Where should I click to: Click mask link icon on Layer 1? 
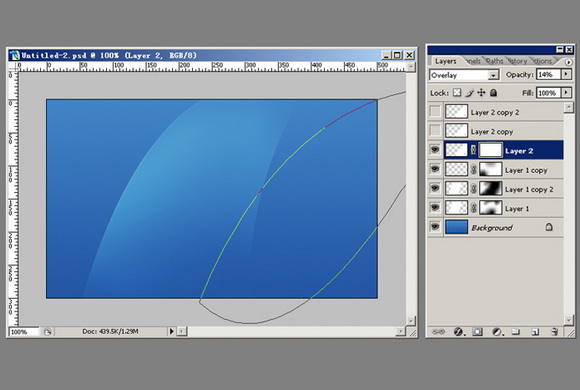point(473,208)
